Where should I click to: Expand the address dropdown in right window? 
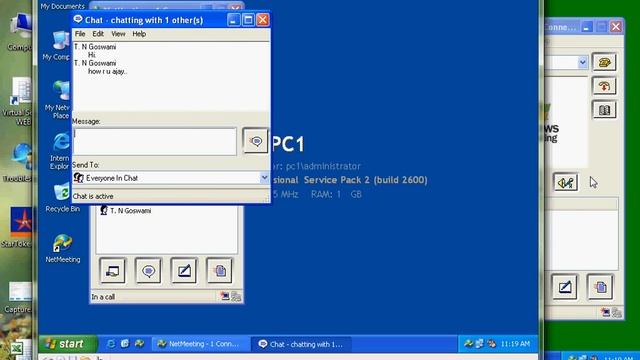click(582, 62)
